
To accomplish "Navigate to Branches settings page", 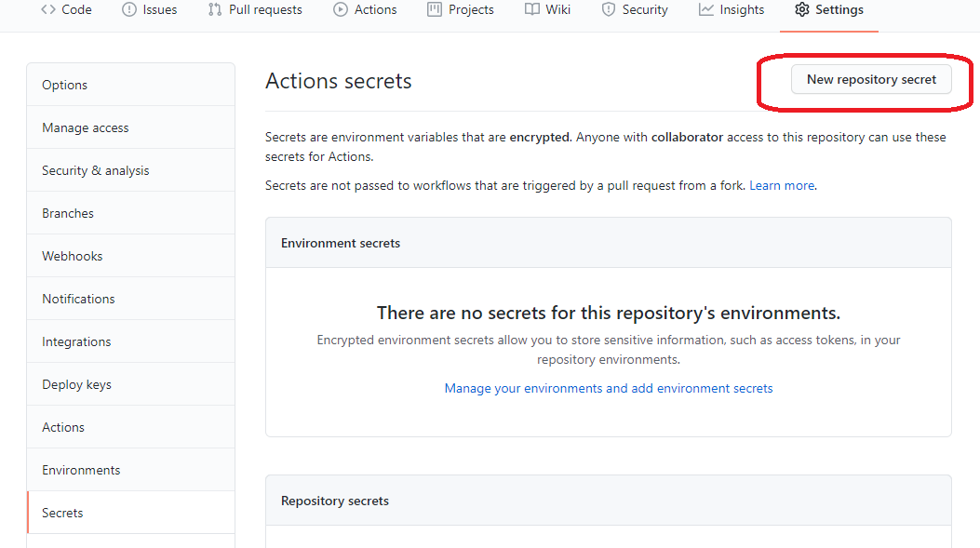I will click(x=68, y=213).
